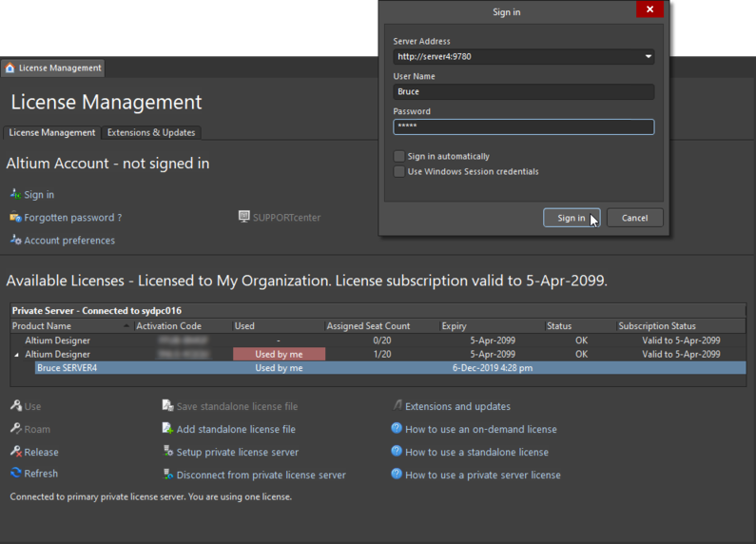Click Add standalone license file icon
This screenshot has height=544, width=756.
pyautogui.click(x=167, y=429)
